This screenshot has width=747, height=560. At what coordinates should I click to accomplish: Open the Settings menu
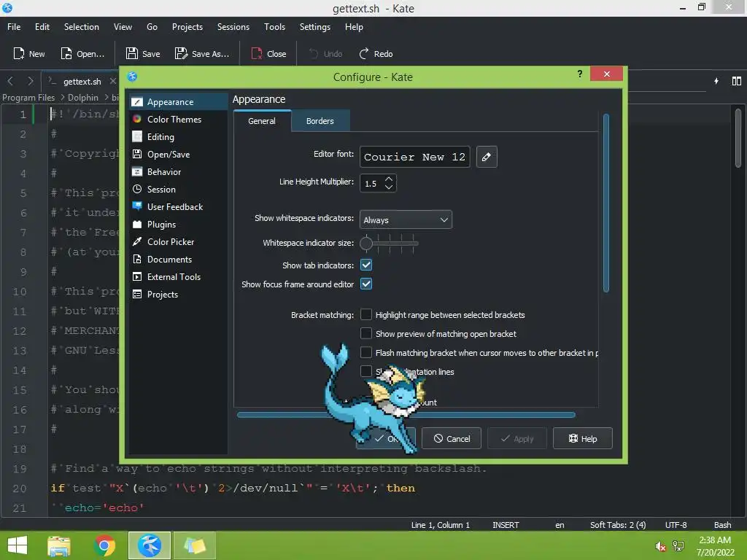[x=315, y=27]
